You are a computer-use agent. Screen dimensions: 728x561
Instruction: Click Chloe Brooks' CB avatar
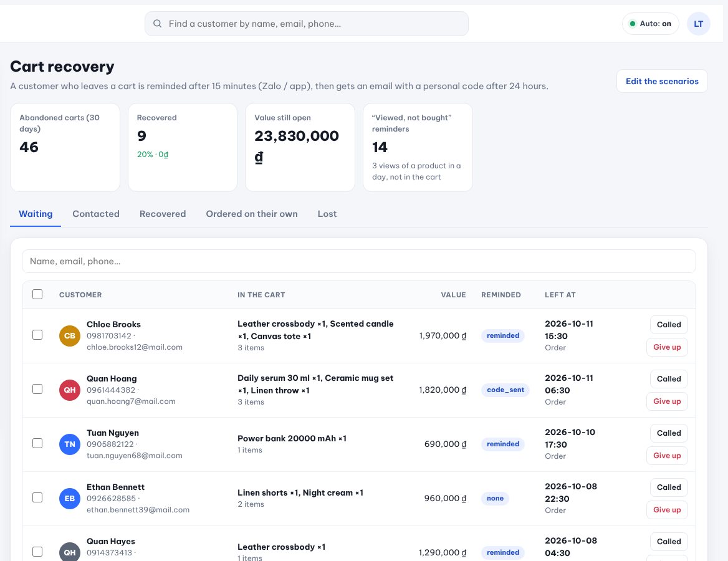[x=70, y=336]
